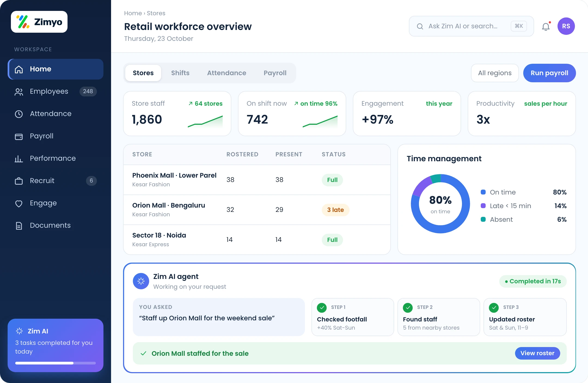This screenshot has height=383, width=588.
Task: Open the Sector 18 · Noida row
Action: tap(257, 240)
